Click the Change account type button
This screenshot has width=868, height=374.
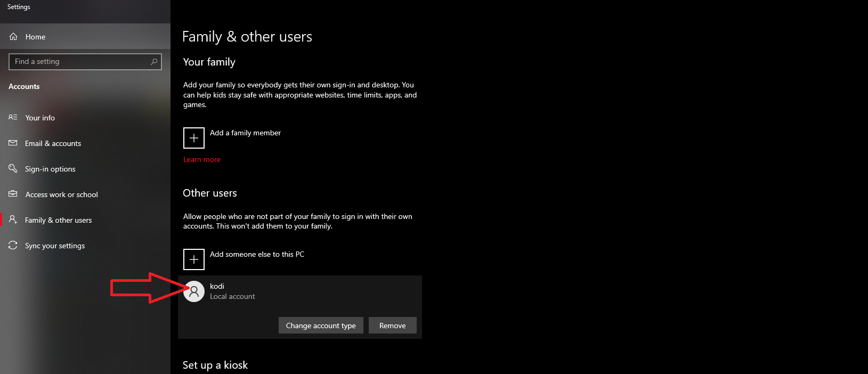(x=321, y=326)
